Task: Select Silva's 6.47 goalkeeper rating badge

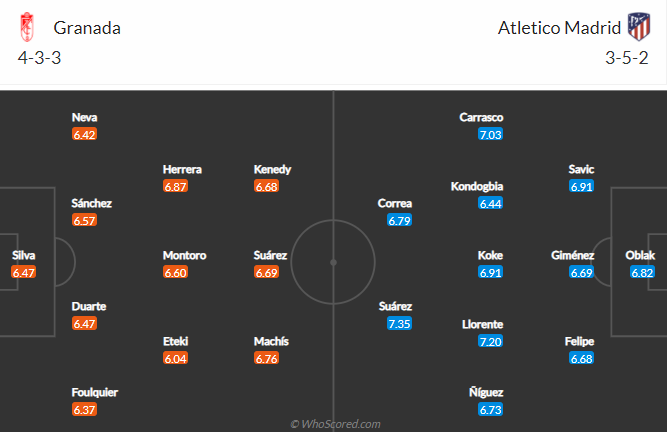Action: 23,273
